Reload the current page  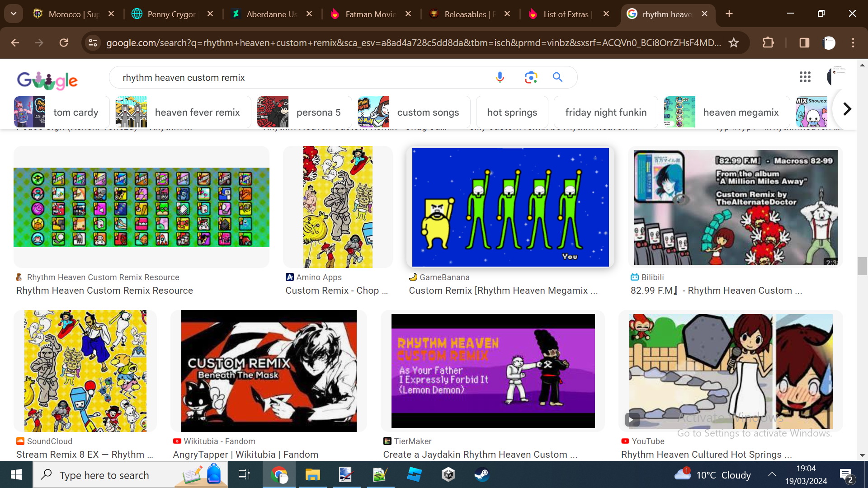point(64,43)
